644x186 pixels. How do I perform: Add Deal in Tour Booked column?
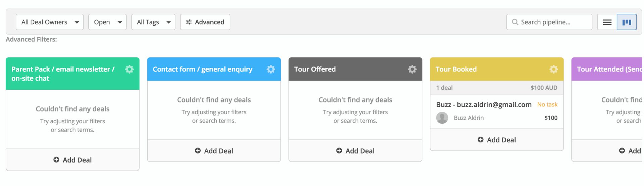[497, 140]
